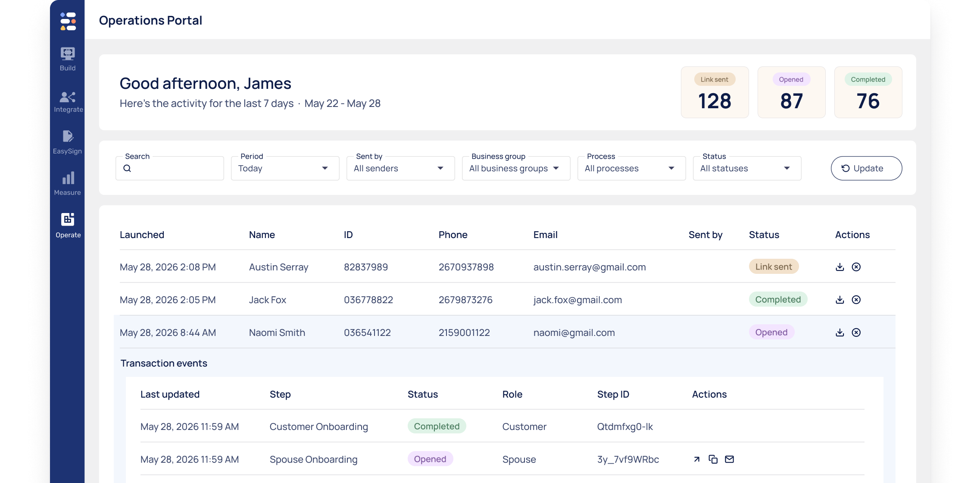This screenshot has width=980, height=483.
Task: Download the Naomi Smith transaction
Action: click(840, 332)
